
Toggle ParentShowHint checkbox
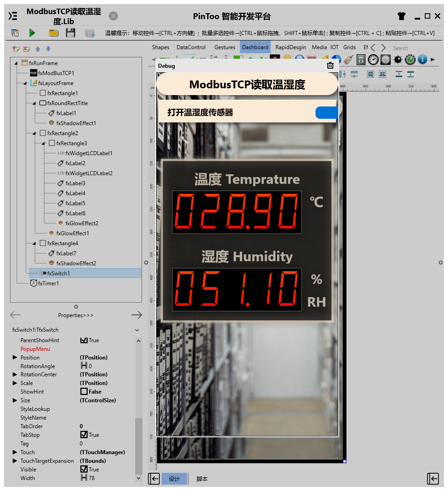(x=84, y=340)
